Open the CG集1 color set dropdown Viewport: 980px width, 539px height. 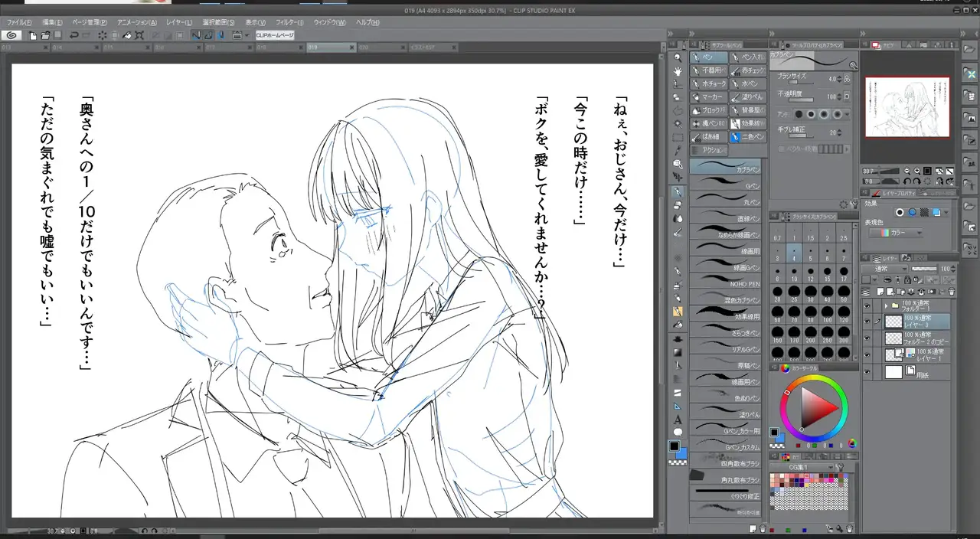click(810, 467)
